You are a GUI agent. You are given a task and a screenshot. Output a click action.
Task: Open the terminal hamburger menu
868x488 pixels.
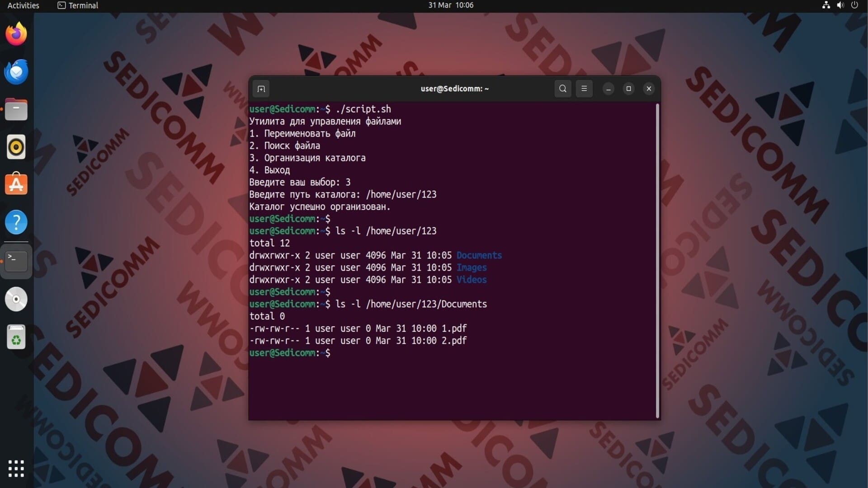click(x=584, y=89)
